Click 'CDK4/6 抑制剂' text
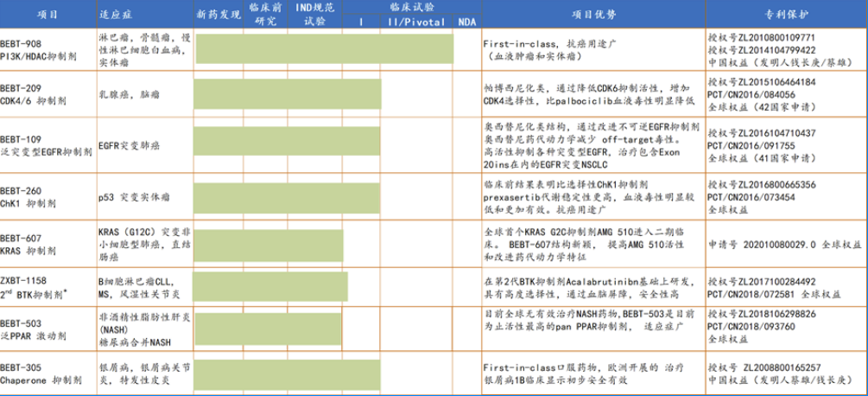The image size is (868, 396). click(33, 100)
